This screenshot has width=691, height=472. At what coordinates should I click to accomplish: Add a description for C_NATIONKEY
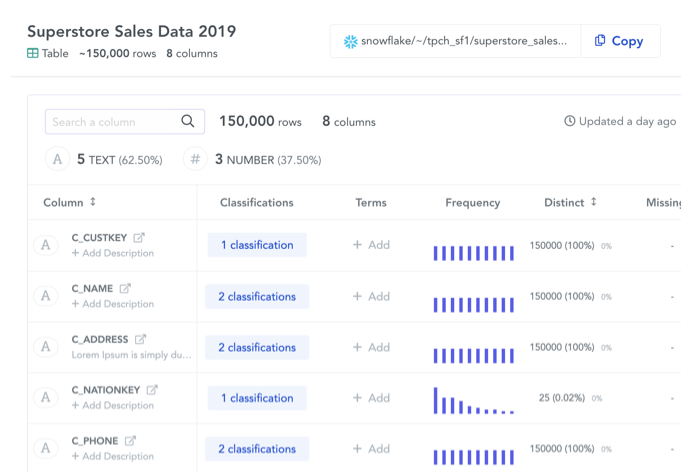coord(112,405)
